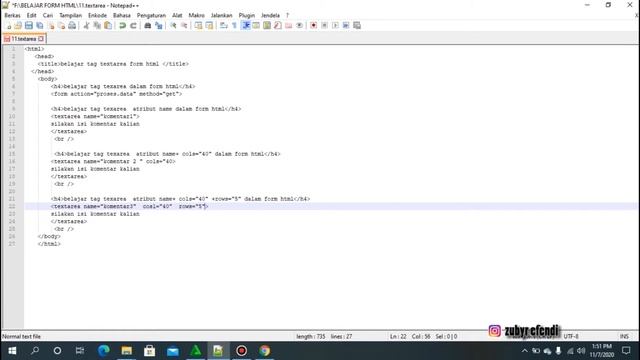Image resolution: width=640 pixels, height=360 pixels.
Task: Start macro recording with red dot icon
Action: pyautogui.click(x=313, y=26)
